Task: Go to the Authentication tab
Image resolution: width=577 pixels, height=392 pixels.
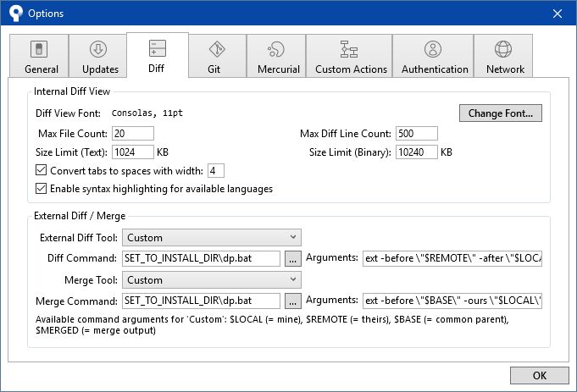Action: click(x=433, y=56)
